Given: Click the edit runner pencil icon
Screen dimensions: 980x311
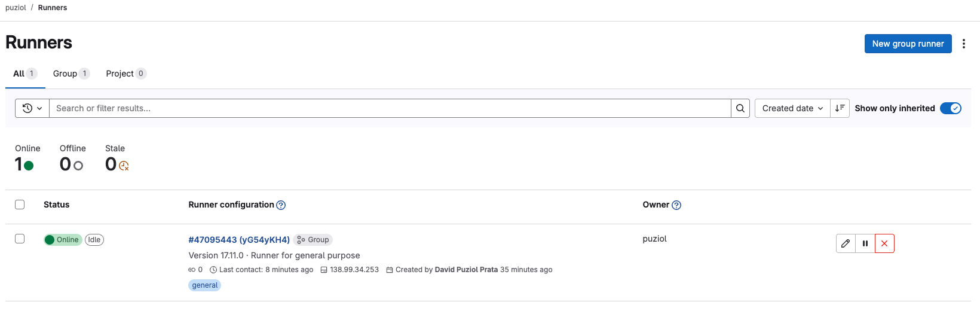Looking at the screenshot, I should point(846,243).
